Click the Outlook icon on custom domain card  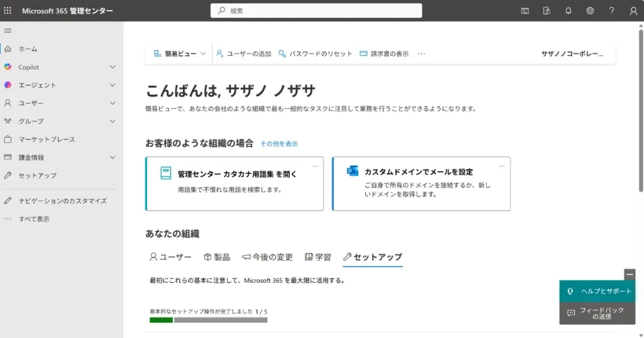coord(353,172)
